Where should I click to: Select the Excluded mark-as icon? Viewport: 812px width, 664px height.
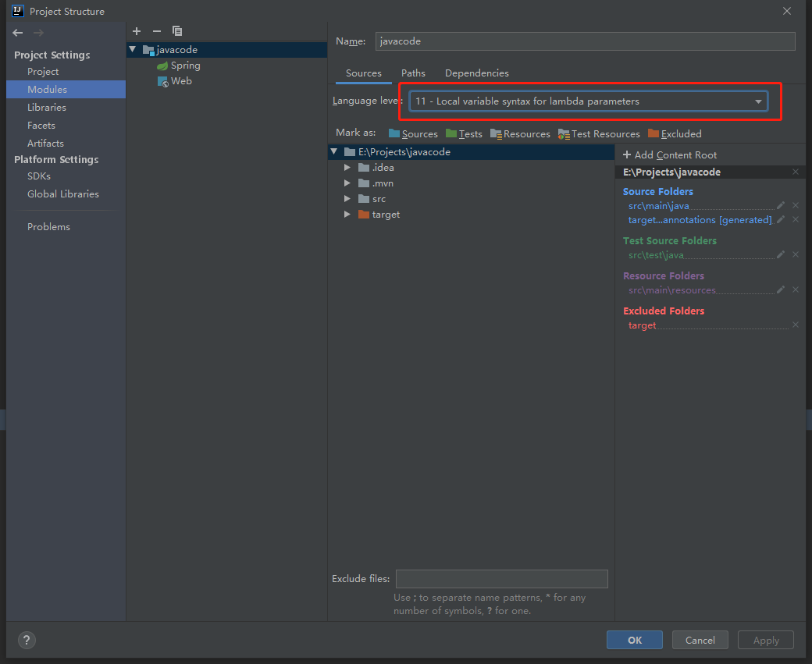click(655, 133)
